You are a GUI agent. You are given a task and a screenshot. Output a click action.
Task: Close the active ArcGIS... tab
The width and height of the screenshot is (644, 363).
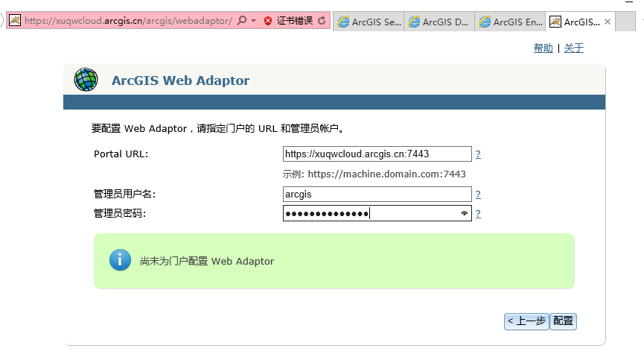point(608,22)
